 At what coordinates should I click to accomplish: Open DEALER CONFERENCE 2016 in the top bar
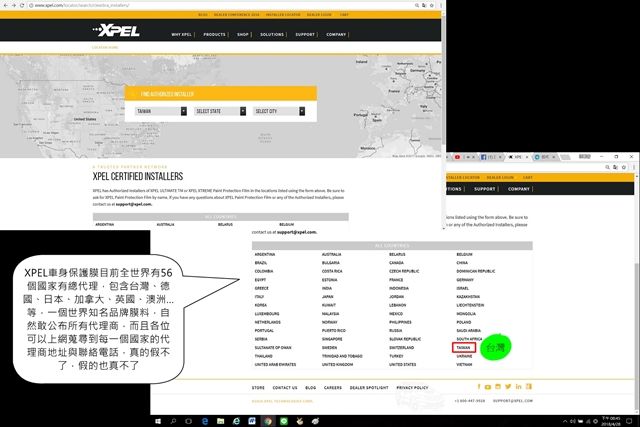click(237, 15)
